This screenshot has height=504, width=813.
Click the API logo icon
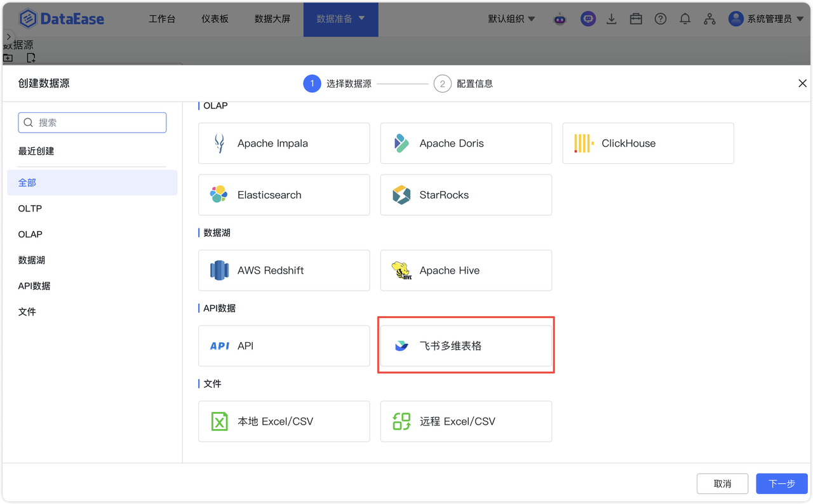pyautogui.click(x=220, y=346)
